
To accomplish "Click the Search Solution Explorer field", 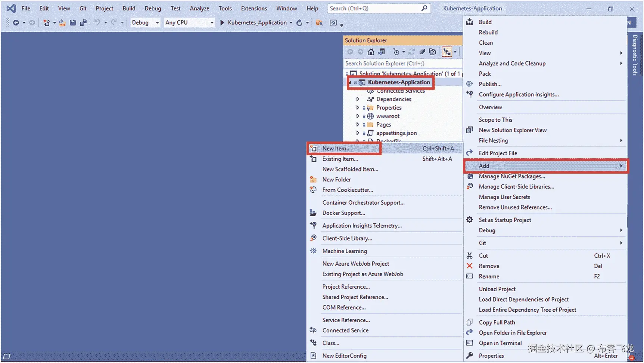I will (403, 63).
